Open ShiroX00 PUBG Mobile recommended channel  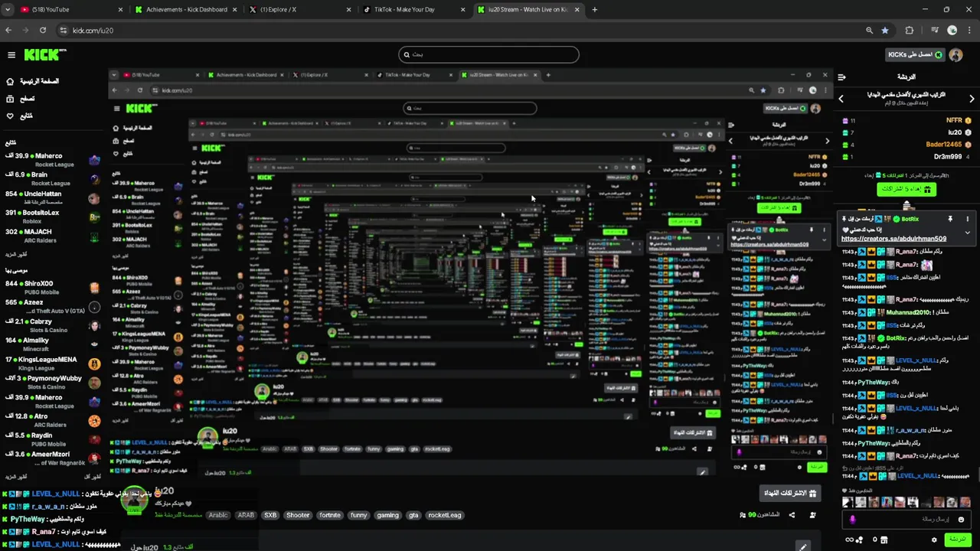[52, 288]
